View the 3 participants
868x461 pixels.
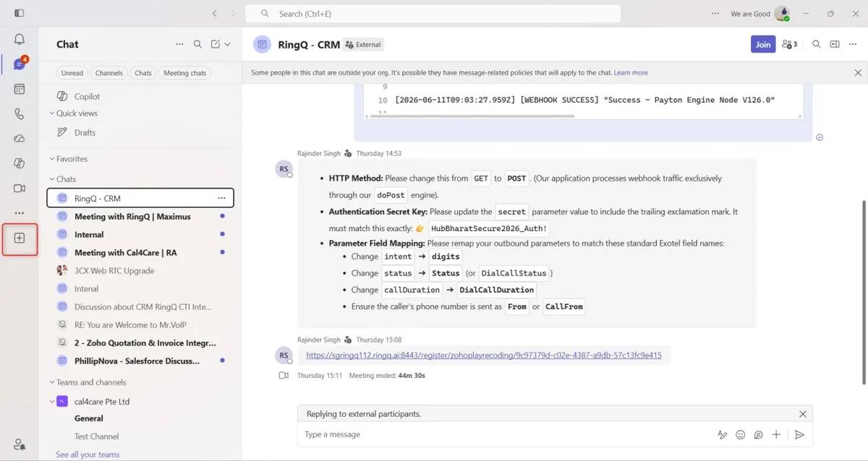[790, 44]
